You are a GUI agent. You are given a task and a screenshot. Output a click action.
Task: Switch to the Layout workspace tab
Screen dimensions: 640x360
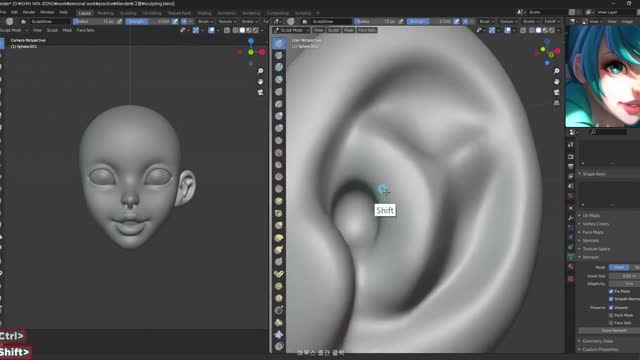click(84, 13)
